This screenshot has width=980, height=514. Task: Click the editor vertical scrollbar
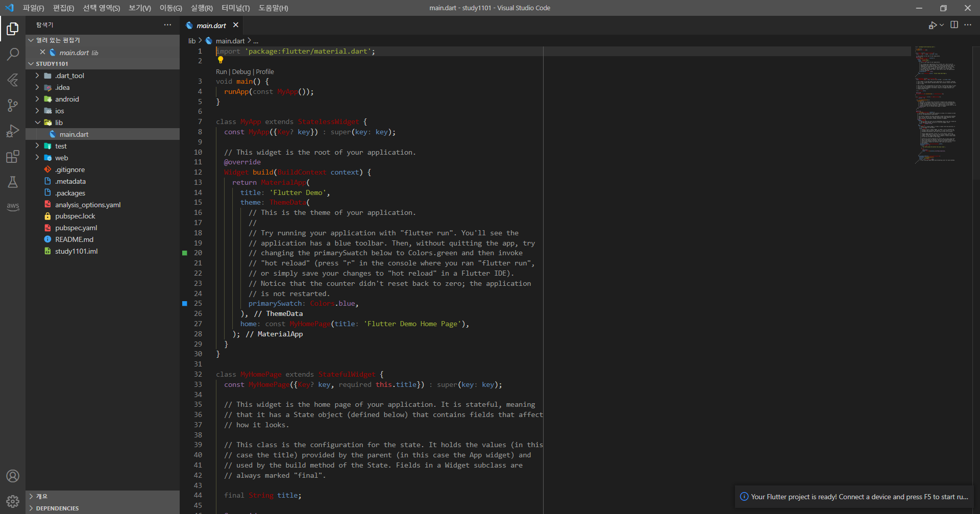pos(976,112)
